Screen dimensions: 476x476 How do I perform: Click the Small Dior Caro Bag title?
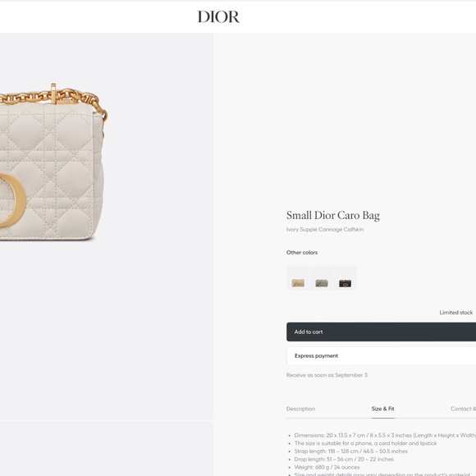tap(333, 216)
